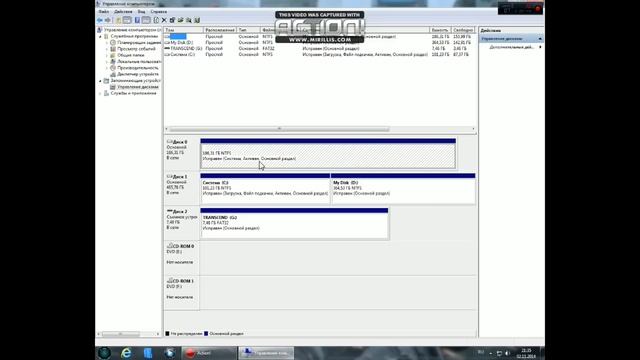Click the Back arrow in toolbar
This screenshot has width=640, height=360.
pyautogui.click(x=100, y=20)
